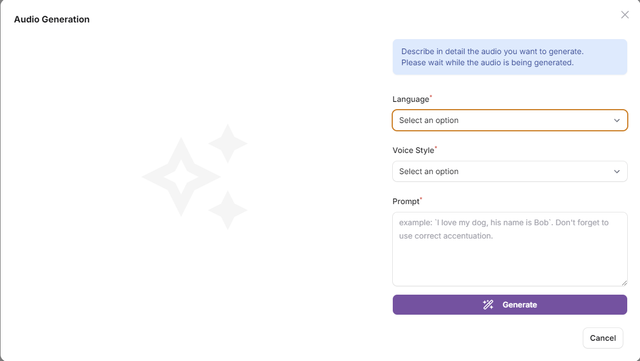Open the Language dropdown

[x=510, y=120]
